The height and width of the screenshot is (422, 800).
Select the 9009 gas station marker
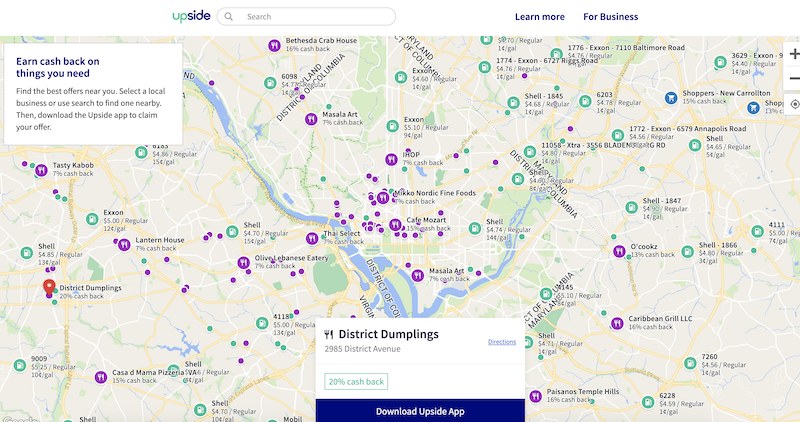pos(20,365)
